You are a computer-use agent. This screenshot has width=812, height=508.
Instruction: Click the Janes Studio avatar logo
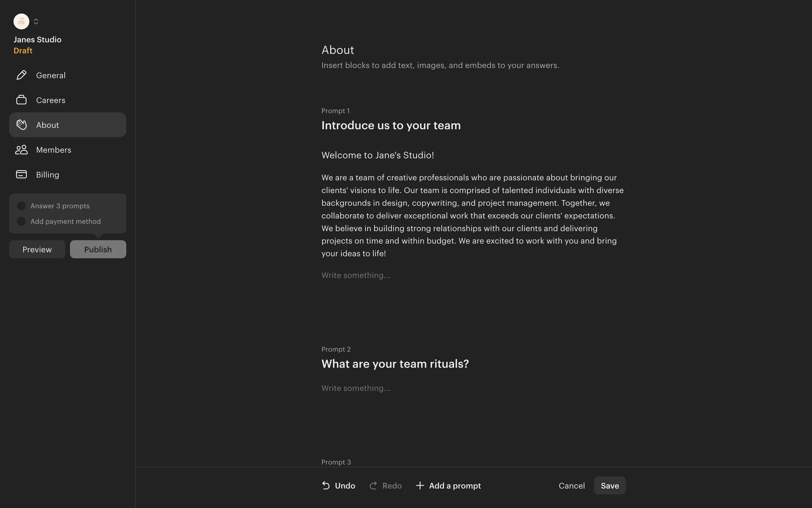pyautogui.click(x=21, y=21)
